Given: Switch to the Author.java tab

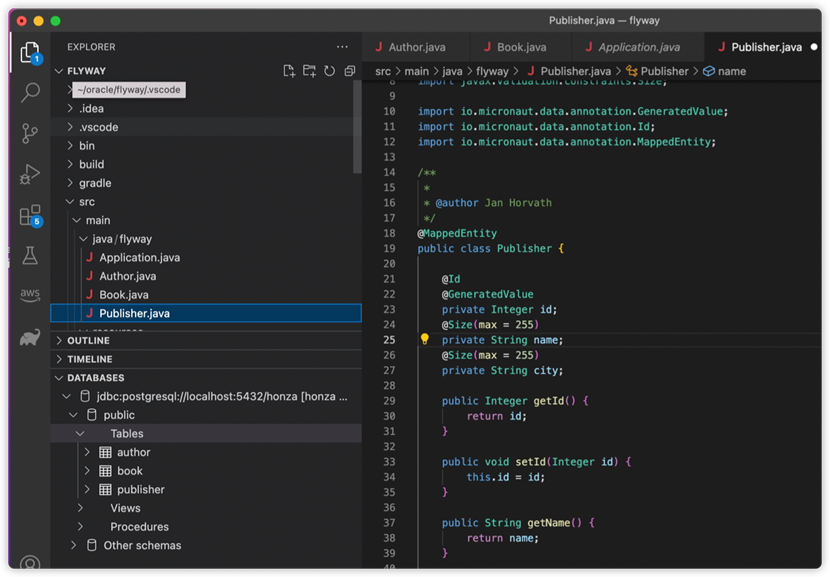Looking at the screenshot, I should pos(408,47).
